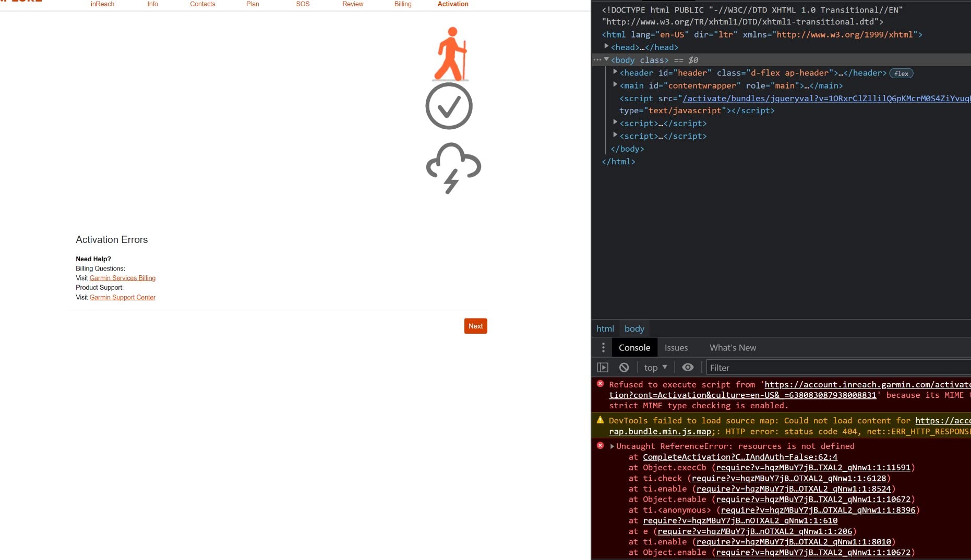The image size is (971, 560).
Task: Click the red error icon beside 'Refused to execute script'
Action: (600, 384)
